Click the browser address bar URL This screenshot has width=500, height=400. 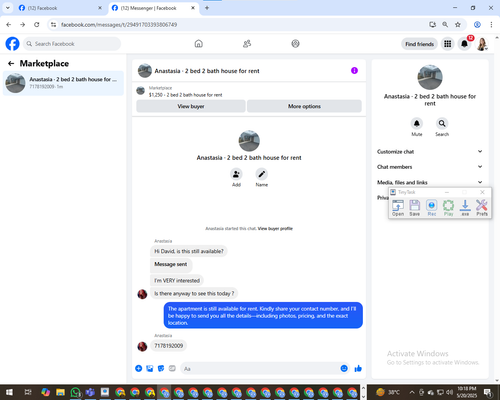[x=119, y=25]
